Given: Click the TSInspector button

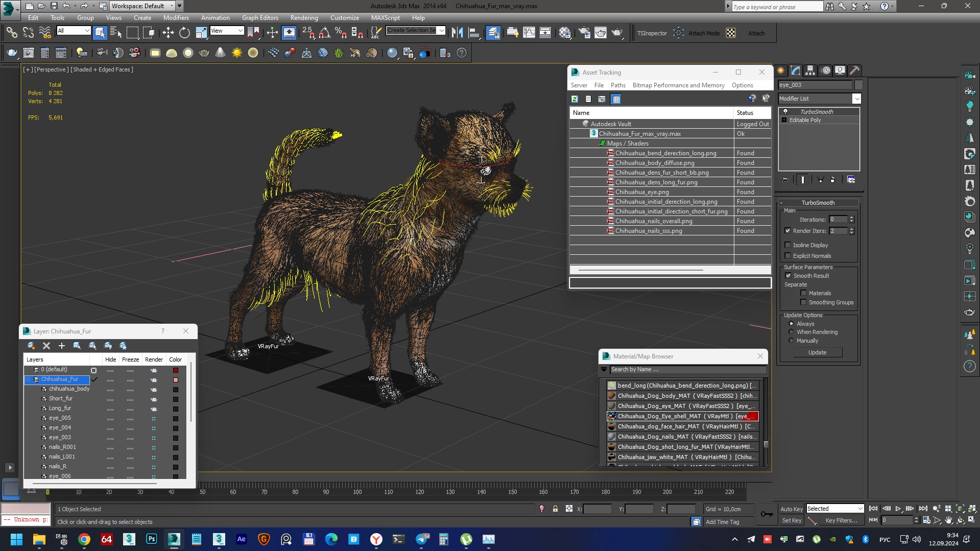Looking at the screenshot, I should (652, 33).
